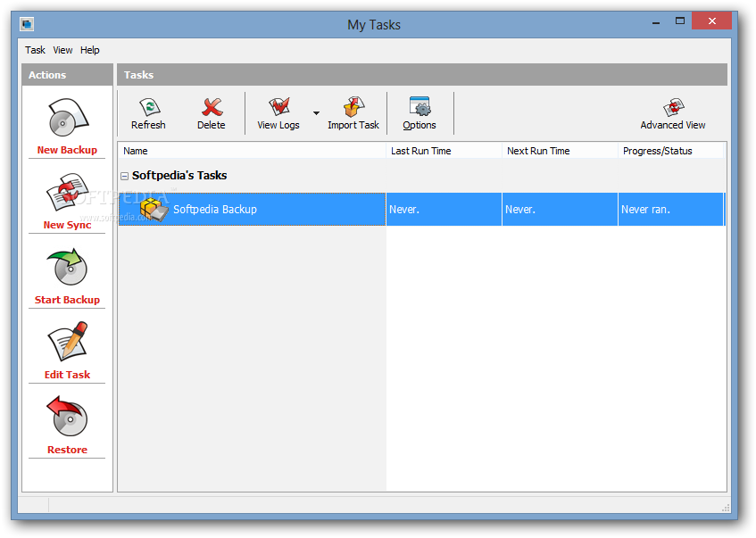Click the Softpedia Backup package icon

154,210
